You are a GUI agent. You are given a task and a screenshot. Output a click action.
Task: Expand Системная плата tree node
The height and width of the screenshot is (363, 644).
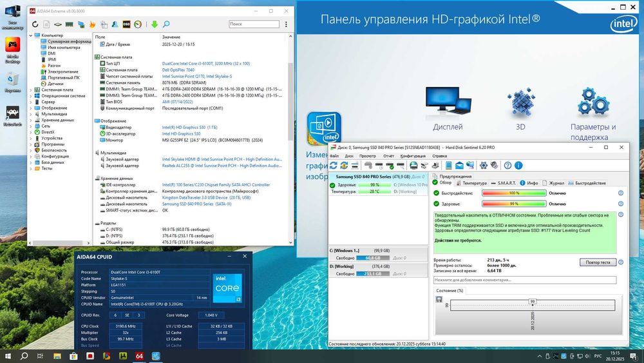(x=31, y=90)
